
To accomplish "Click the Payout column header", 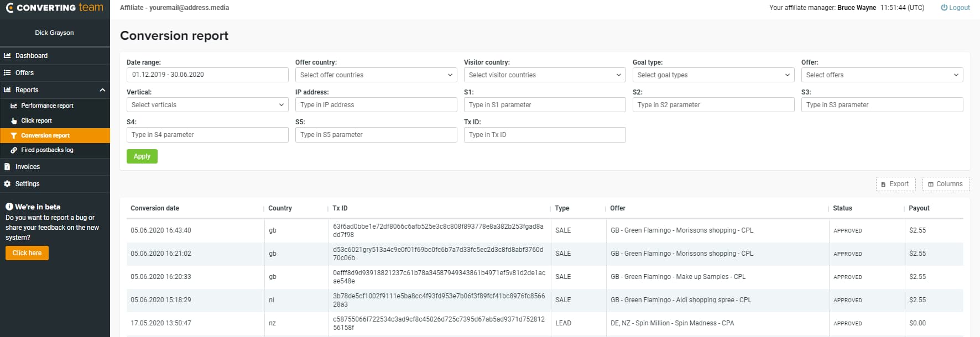I will pos(919,208).
